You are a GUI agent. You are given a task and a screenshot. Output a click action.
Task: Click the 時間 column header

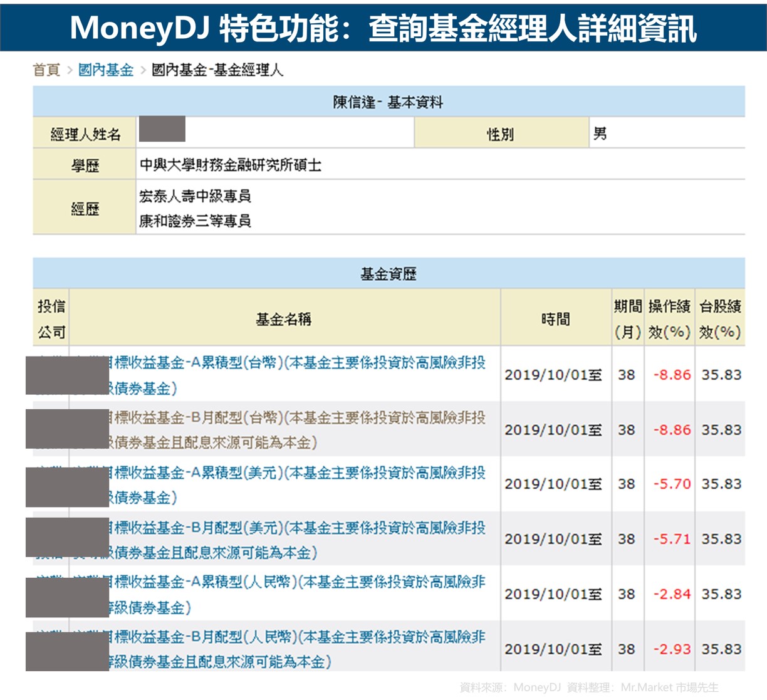tap(556, 318)
